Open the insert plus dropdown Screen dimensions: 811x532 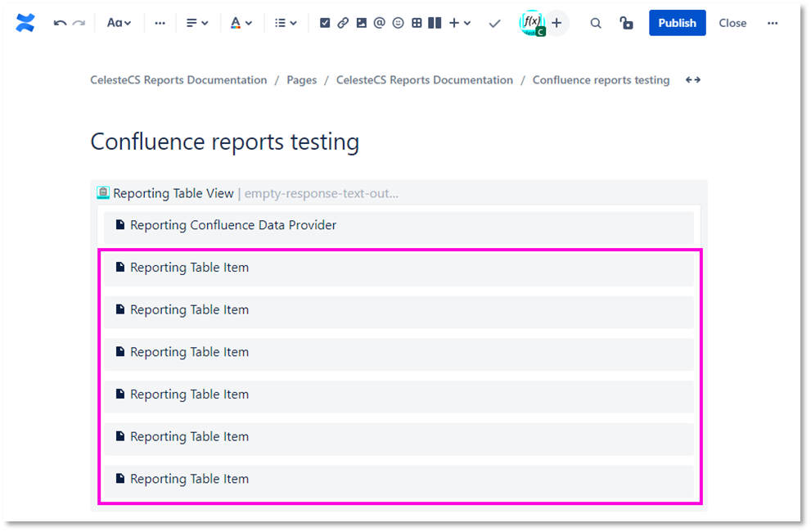pos(459,23)
